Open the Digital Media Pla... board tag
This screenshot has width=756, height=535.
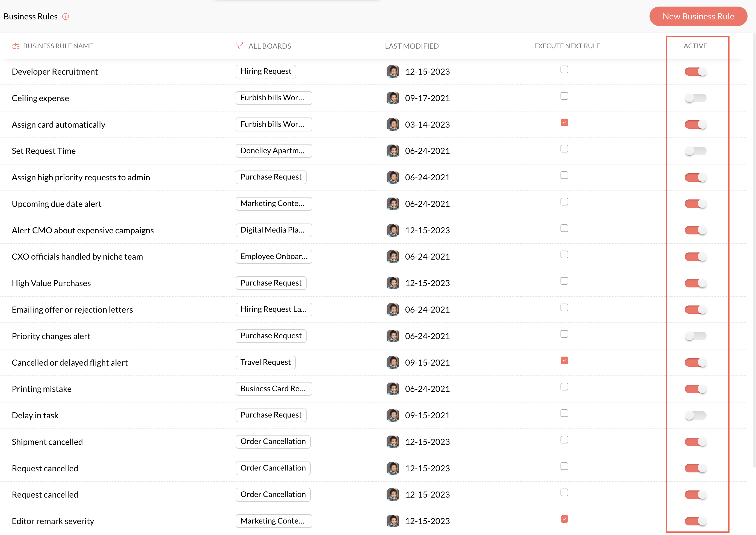tap(274, 230)
